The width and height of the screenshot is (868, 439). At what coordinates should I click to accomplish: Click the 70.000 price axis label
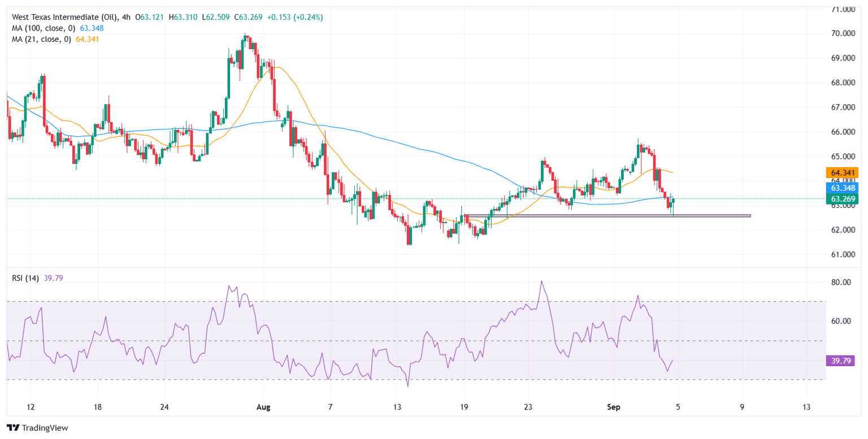tap(844, 33)
